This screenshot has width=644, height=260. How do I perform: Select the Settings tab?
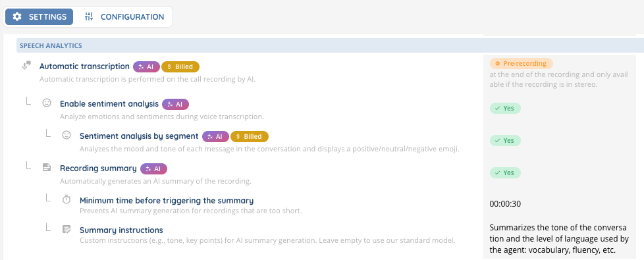(x=39, y=17)
